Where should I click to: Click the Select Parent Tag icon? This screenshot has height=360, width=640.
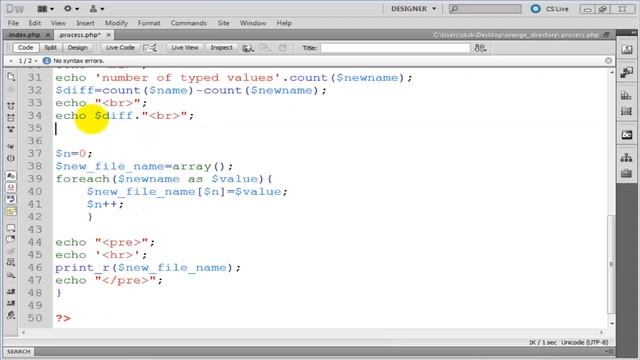pyautogui.click(x=11, y=146)
